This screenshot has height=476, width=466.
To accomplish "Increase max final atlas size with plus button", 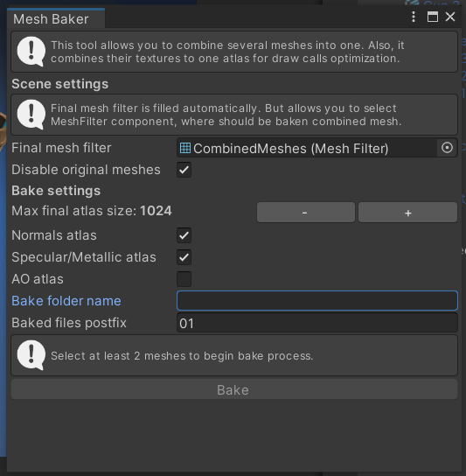I will pos(407,213).
